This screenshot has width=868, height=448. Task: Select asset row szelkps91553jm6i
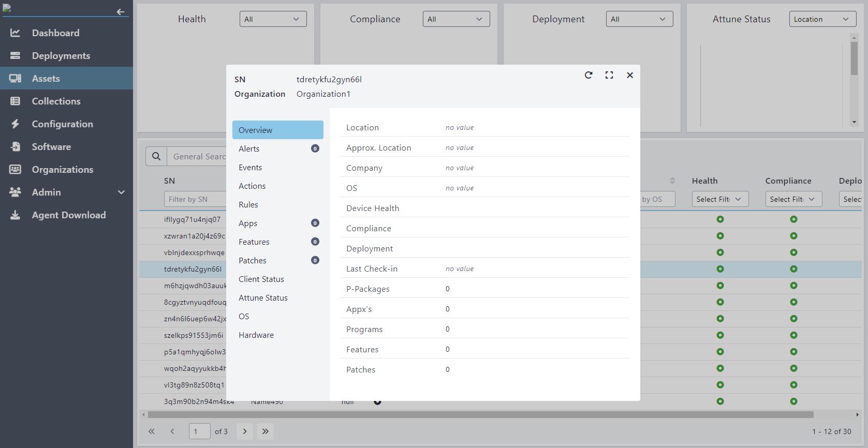click(194, 335)
